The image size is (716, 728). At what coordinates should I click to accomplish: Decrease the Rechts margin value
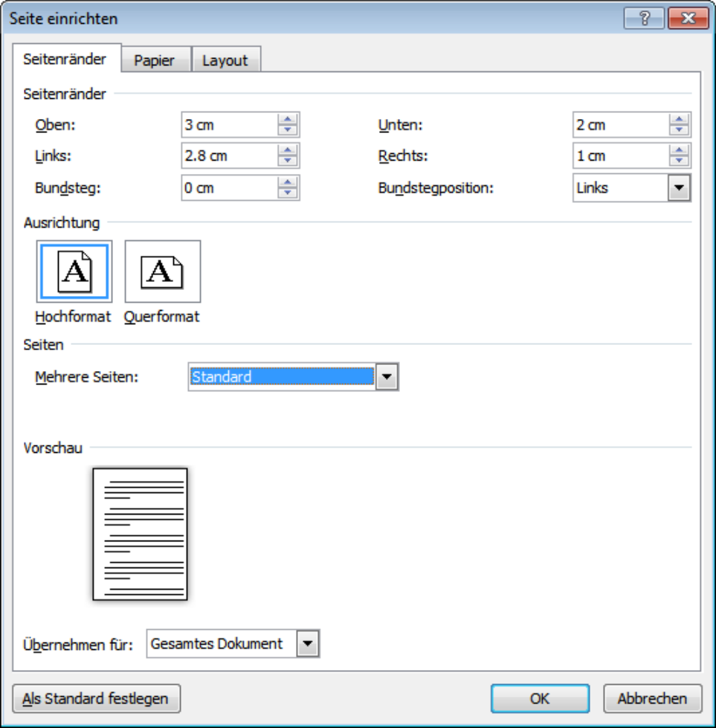tap(680, 161)
